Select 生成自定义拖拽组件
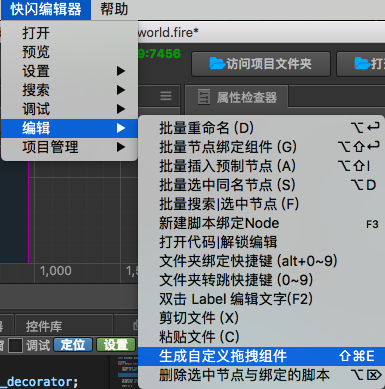The height and width of the screenshot is (389, 385). (262, 356)
